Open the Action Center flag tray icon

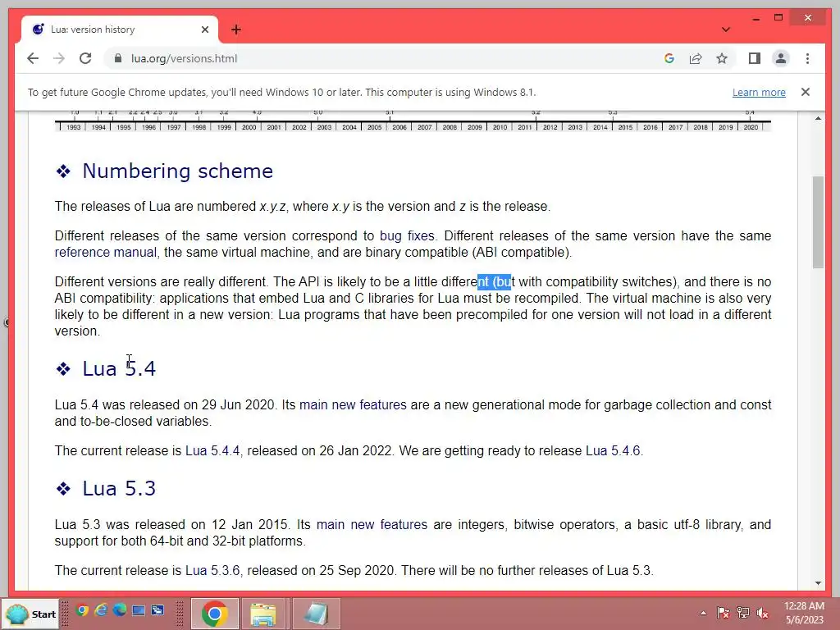click(x=724, y=613)
